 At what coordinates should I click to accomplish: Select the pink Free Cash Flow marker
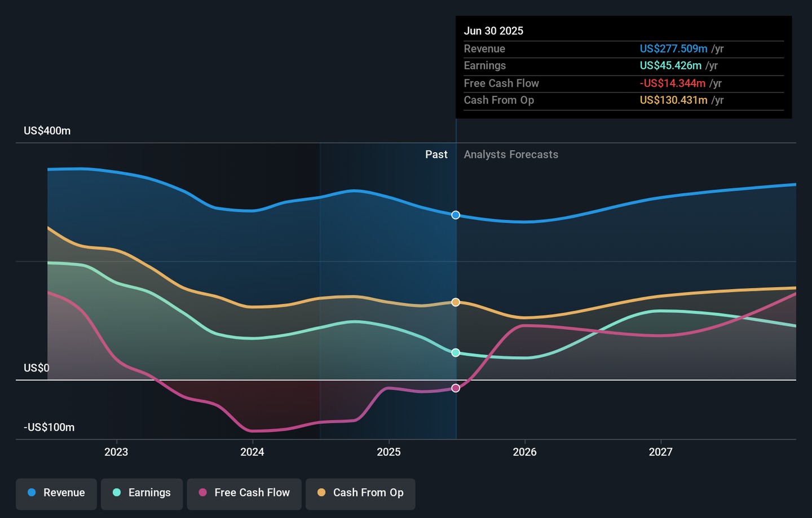pyautogui.click(x=456, y=388)
